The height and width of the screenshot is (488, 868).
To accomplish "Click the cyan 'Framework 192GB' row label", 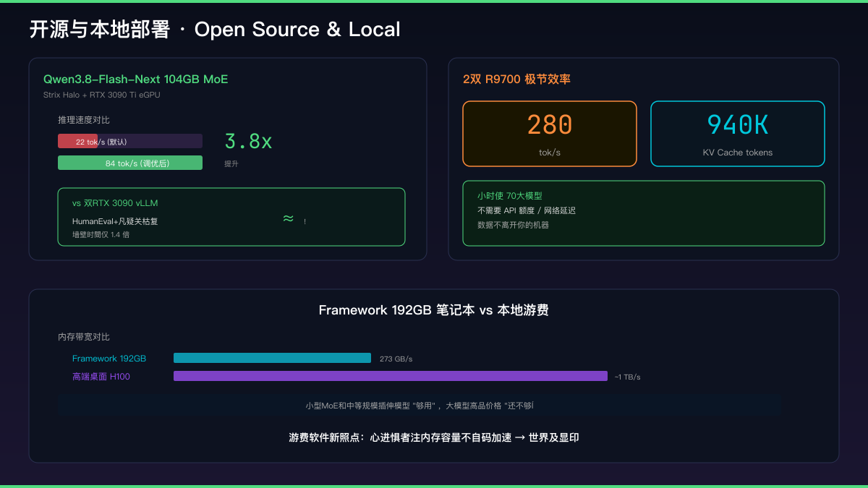I will (109, 359).
